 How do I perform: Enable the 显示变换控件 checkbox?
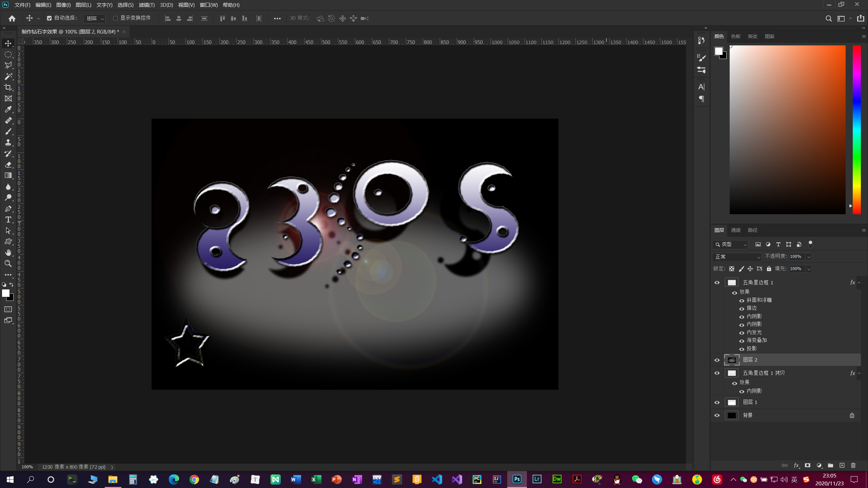pyautogui.click(x=115, y=18)
